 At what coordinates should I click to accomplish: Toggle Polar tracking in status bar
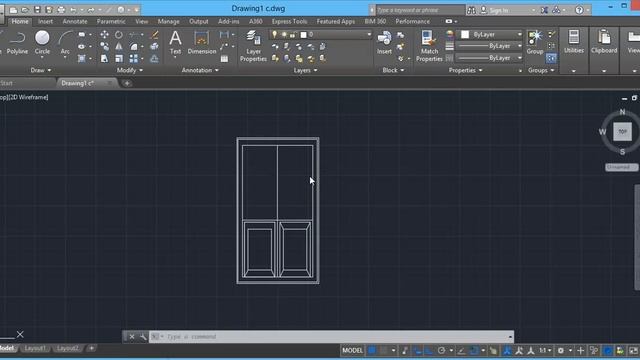point(441,350)
